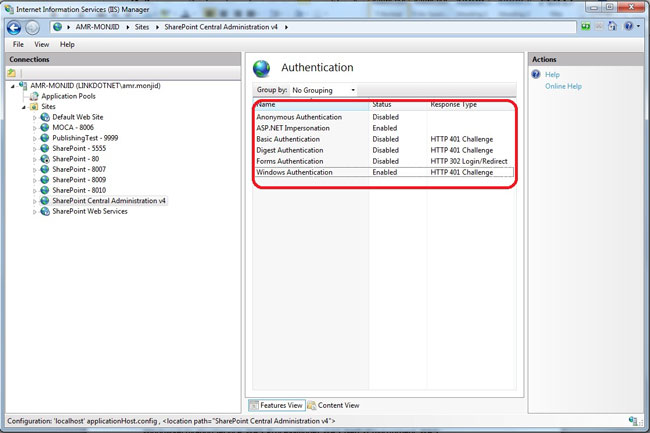This screenshot has height=433, width=650.
Task: Click the refresh icon in top toolbar
Action: point(585,27)
